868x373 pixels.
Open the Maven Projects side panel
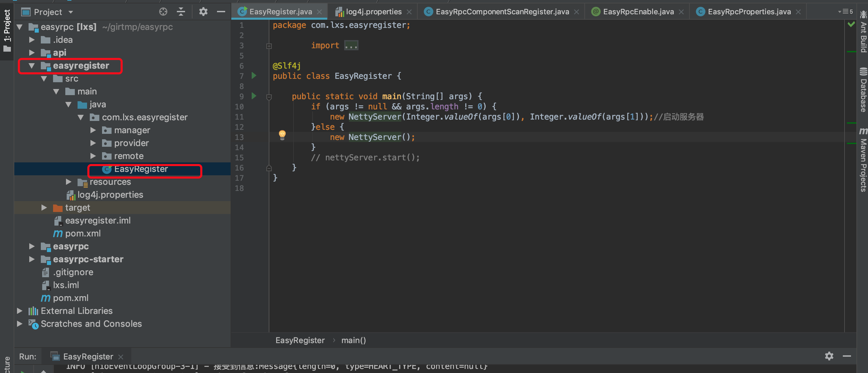[863, 160]
